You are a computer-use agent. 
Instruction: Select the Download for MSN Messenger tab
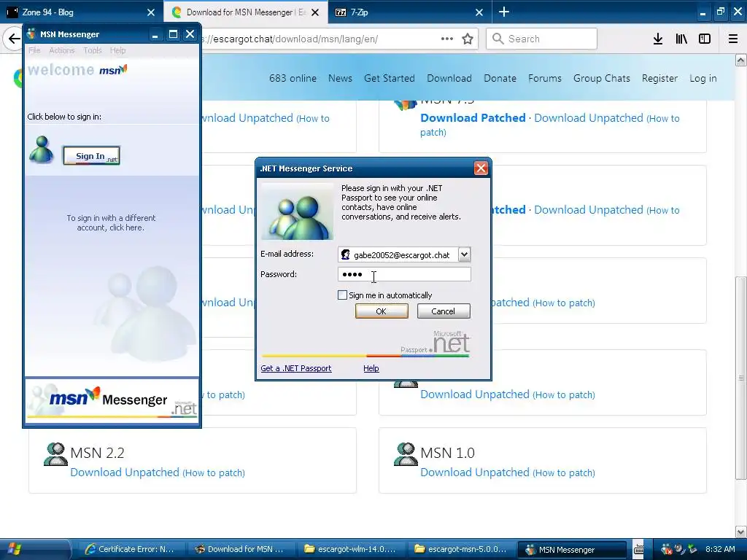pyautogui.click(x=245, y=12)
